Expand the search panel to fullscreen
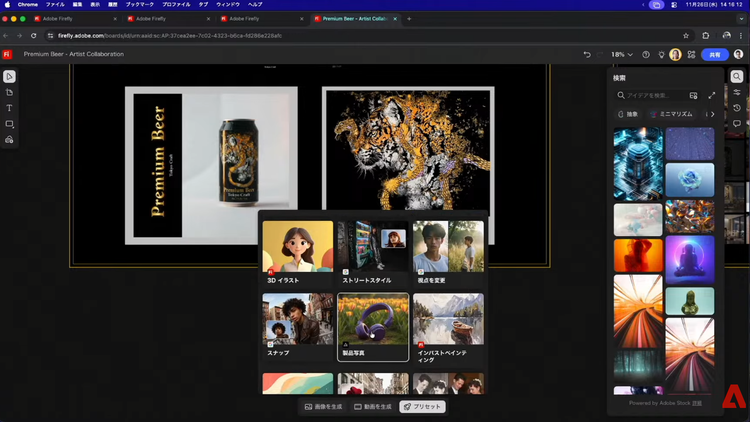The image size is (750, 422). (x=712, y=95)
